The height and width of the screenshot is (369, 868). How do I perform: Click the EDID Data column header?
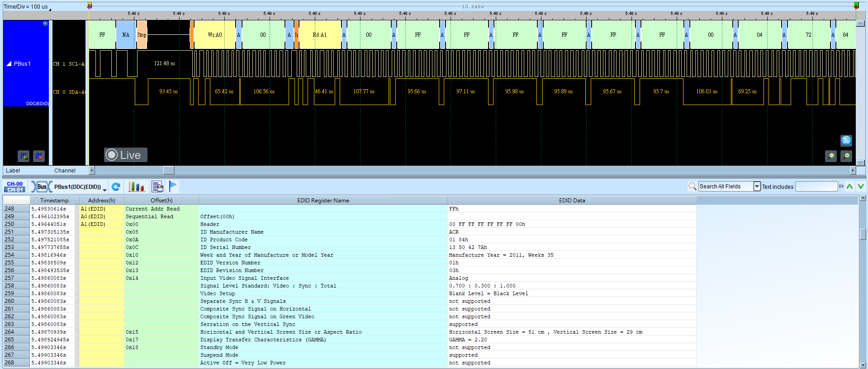(x=572, y=200)
